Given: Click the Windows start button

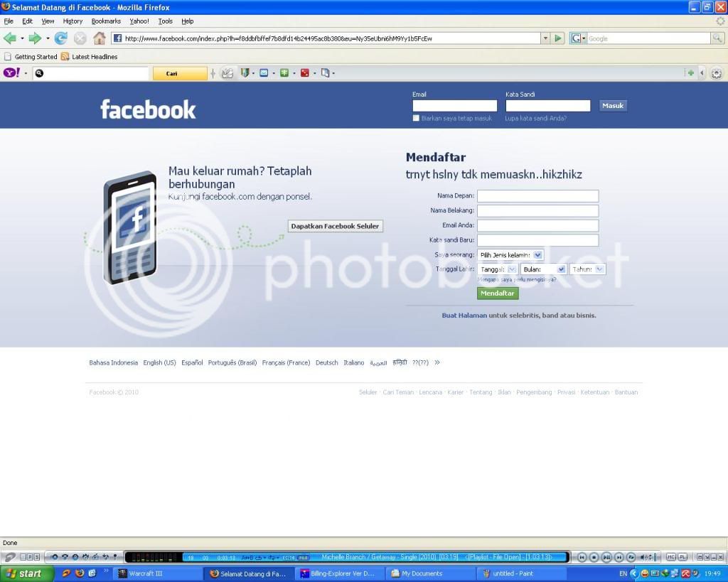Looking at the screenshot, I should (26, 573).
